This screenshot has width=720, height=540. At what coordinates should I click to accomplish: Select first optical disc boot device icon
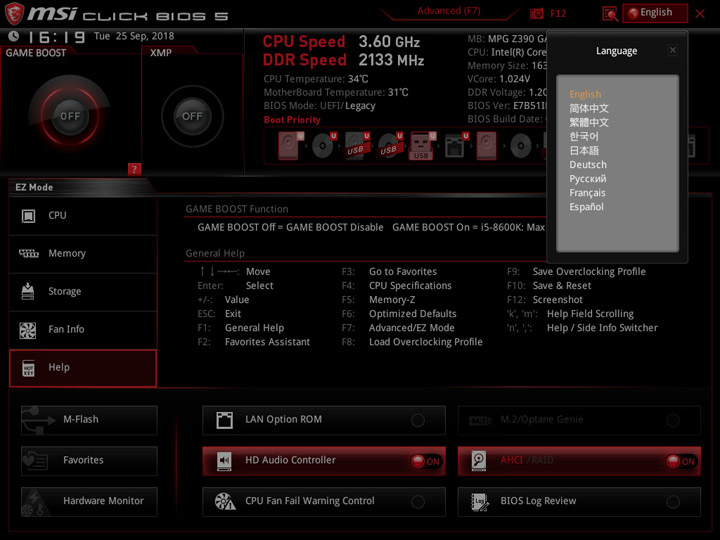pos(322,146)
